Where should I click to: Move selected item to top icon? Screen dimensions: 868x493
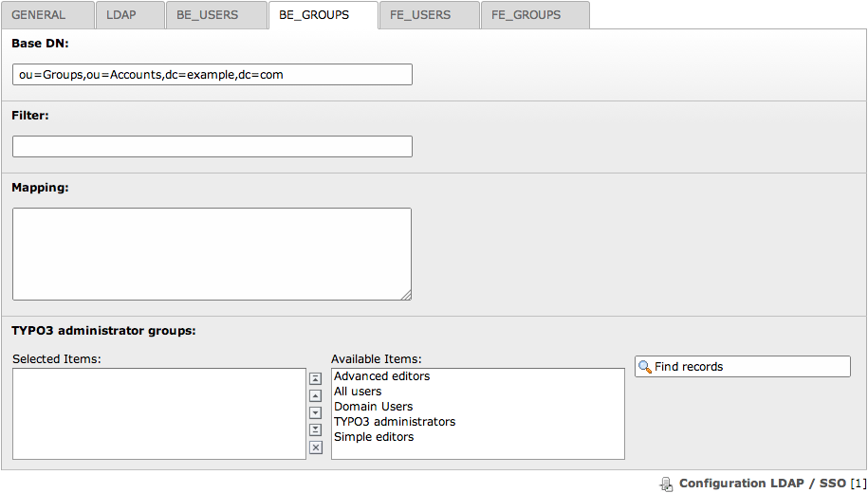click(x=316, y=378)
